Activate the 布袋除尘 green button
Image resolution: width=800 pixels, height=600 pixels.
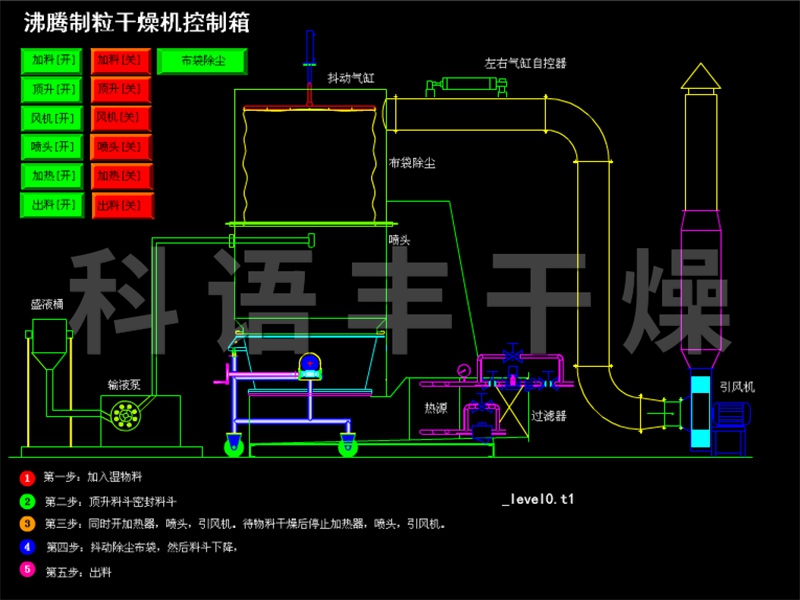click(202, 61)
